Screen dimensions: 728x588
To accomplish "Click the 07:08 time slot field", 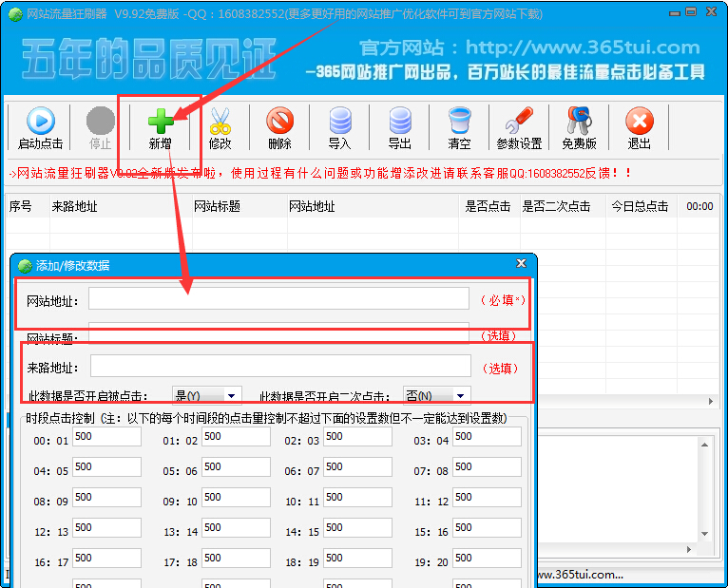I will point(487,466).
